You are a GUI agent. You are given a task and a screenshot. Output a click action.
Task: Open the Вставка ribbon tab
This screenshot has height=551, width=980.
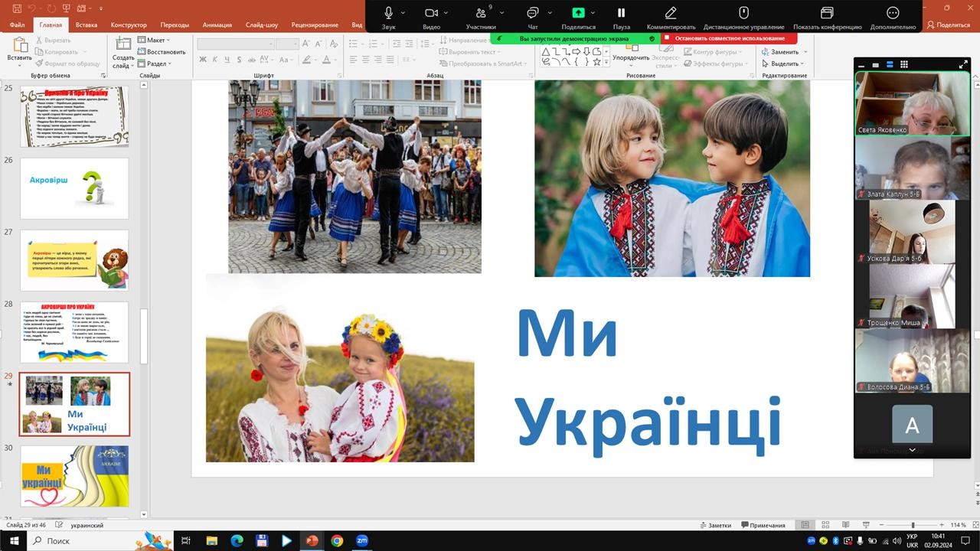87,24
